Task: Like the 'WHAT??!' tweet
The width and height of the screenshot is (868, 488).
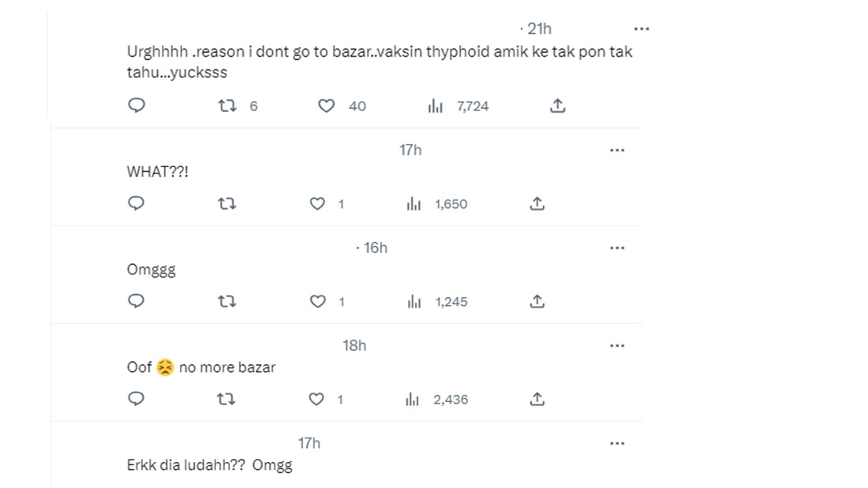Action: pyautogui.click(x=317, y=203)
